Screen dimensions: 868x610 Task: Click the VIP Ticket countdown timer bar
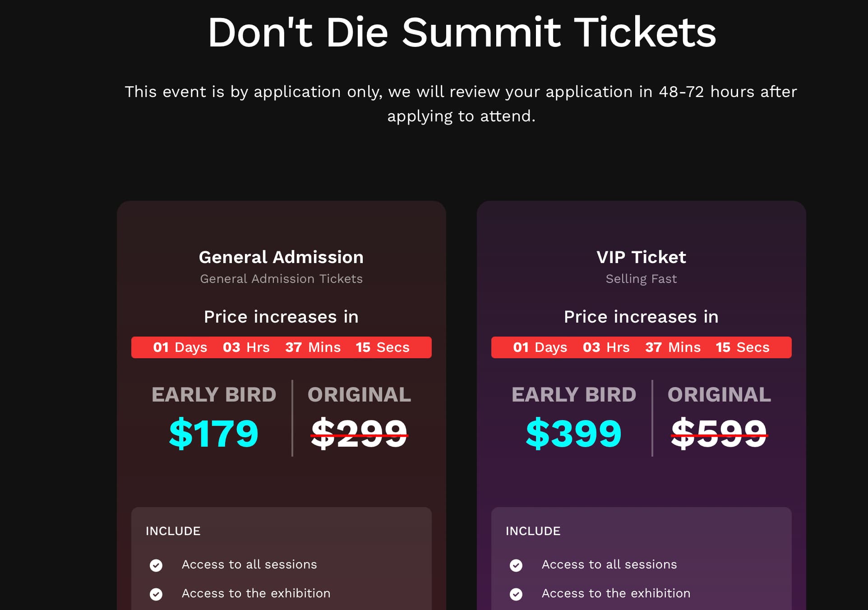642,347
